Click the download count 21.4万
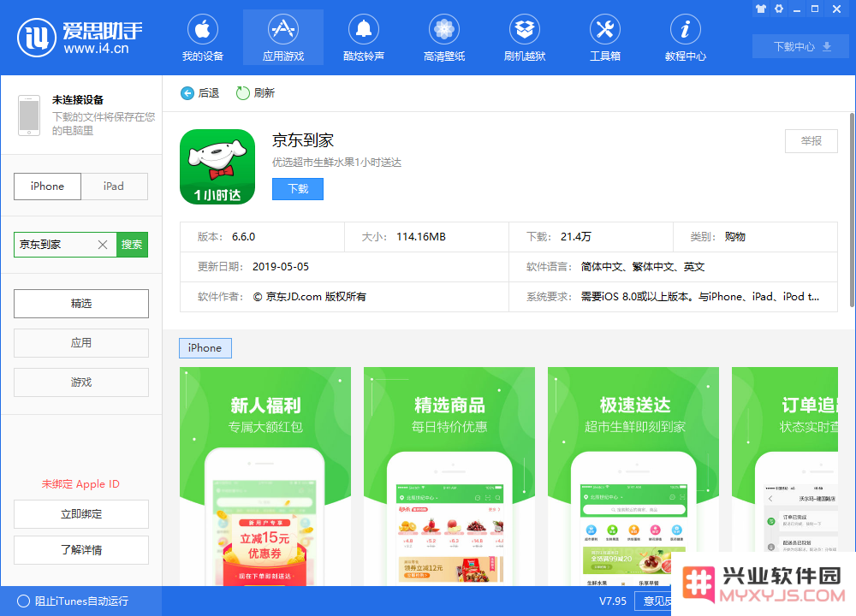Image resolution: width=856 pixels, height=616 pixels. [576, 237]
